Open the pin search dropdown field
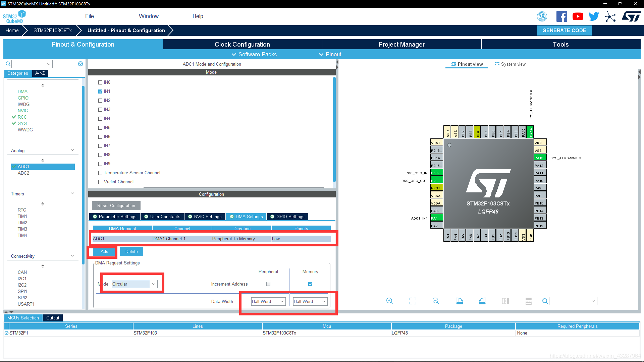The image size is (644, 362). (x=573, y=301)
